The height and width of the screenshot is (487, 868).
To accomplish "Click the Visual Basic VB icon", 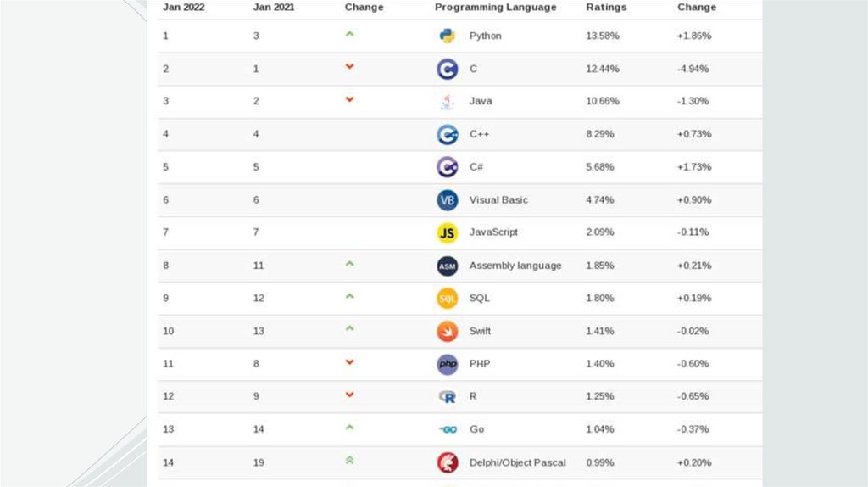I will pyautogui.click(x=447, y=200).
